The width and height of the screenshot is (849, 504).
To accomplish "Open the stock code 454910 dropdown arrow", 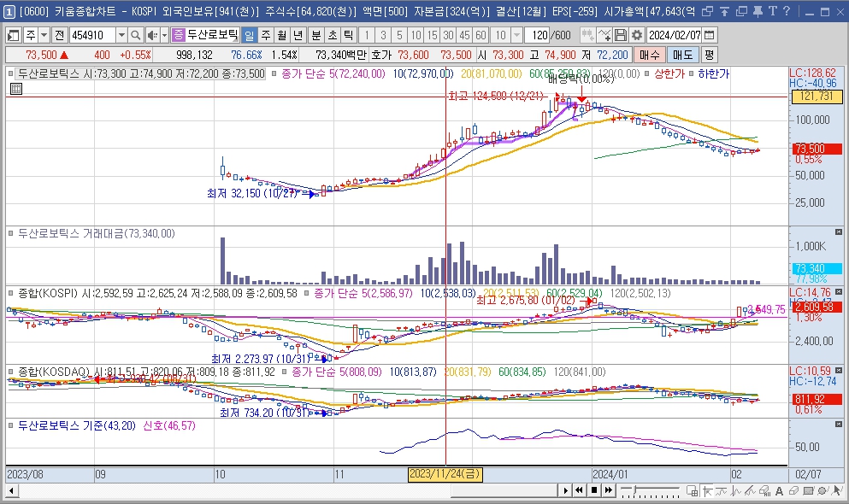I will pos(121,35).
